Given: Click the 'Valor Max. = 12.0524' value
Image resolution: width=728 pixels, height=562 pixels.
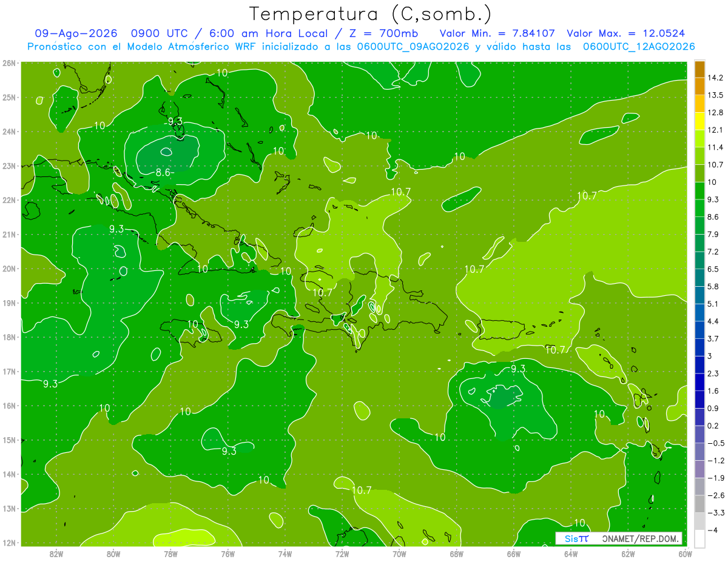Looking at the screenshot, I should [626, 33].
